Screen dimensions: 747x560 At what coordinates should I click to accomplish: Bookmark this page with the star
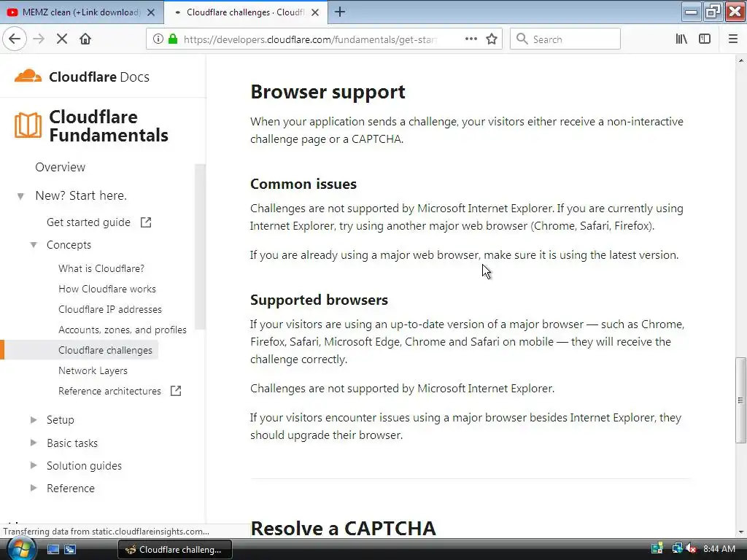(492, 39)
